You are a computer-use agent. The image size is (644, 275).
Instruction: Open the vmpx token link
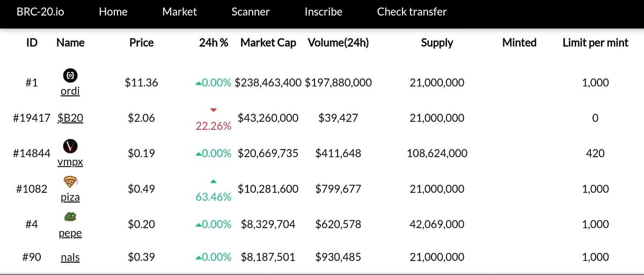point(70,162)
